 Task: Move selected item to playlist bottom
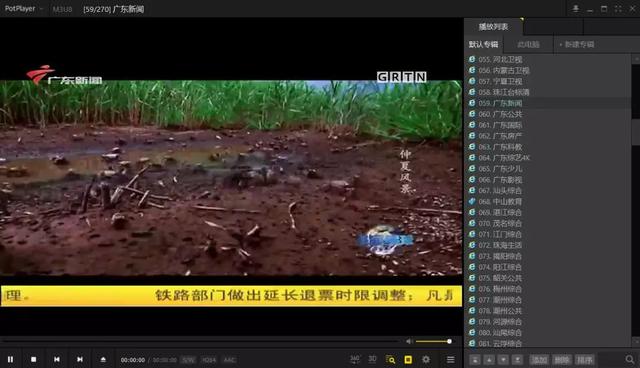coord(518,359)
